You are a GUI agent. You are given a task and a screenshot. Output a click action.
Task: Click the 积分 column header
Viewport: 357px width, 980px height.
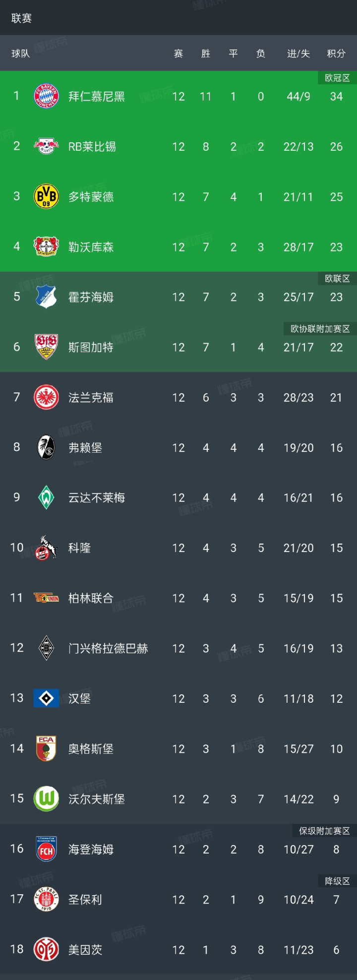point(336,54)
